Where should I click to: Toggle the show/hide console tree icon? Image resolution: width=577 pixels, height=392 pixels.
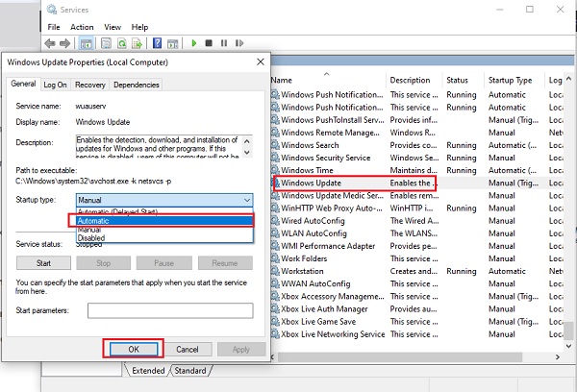87,43
